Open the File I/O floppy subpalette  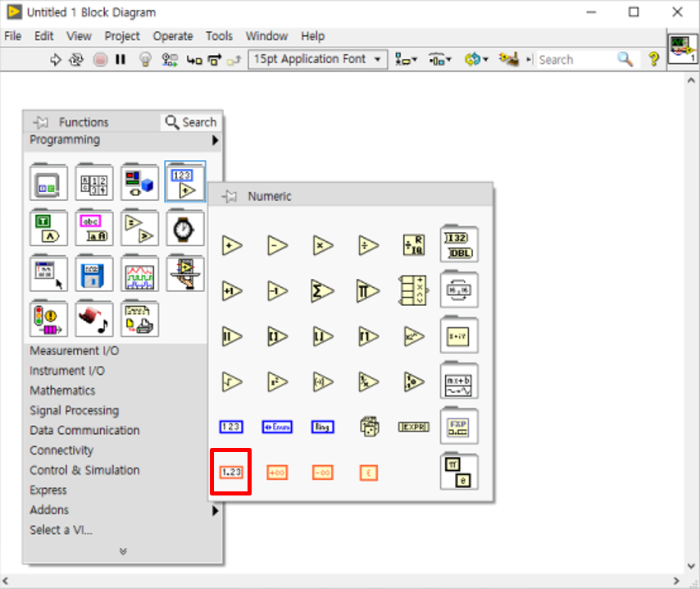(x=94, y=273)
